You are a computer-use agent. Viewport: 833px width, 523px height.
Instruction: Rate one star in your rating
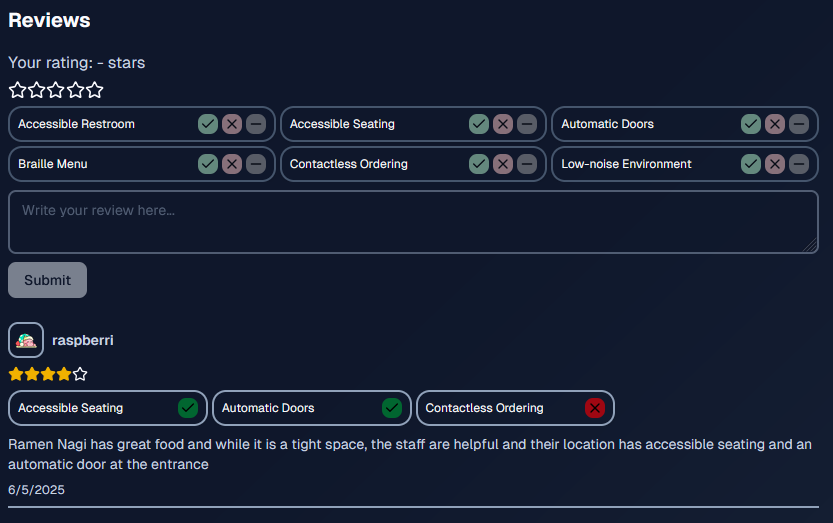click(x=18, y=90)
